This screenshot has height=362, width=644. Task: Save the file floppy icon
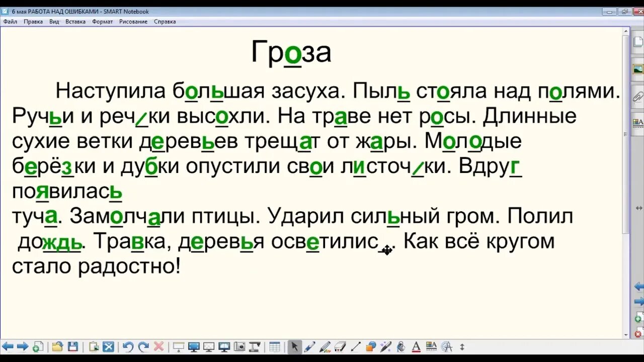pos(72,346)
